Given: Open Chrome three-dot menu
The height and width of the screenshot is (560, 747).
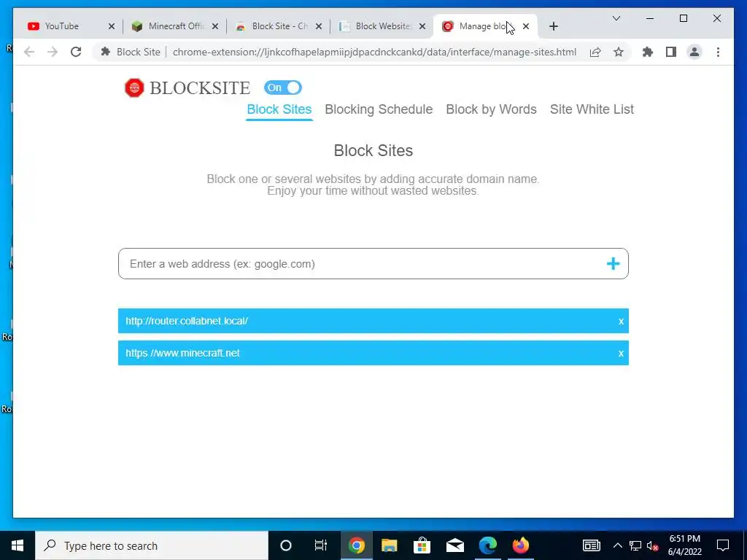Looking at the screenshot, I should click(x=718, y=52).
